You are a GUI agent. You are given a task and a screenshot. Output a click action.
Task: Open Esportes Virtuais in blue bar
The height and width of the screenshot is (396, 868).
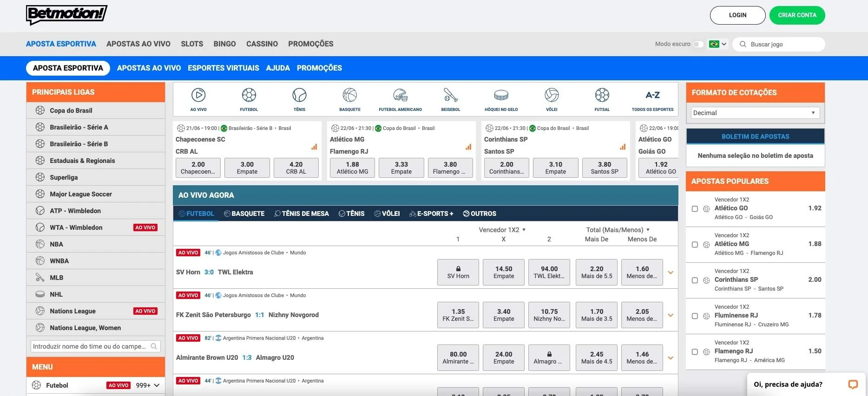click(x=224, y=68)
